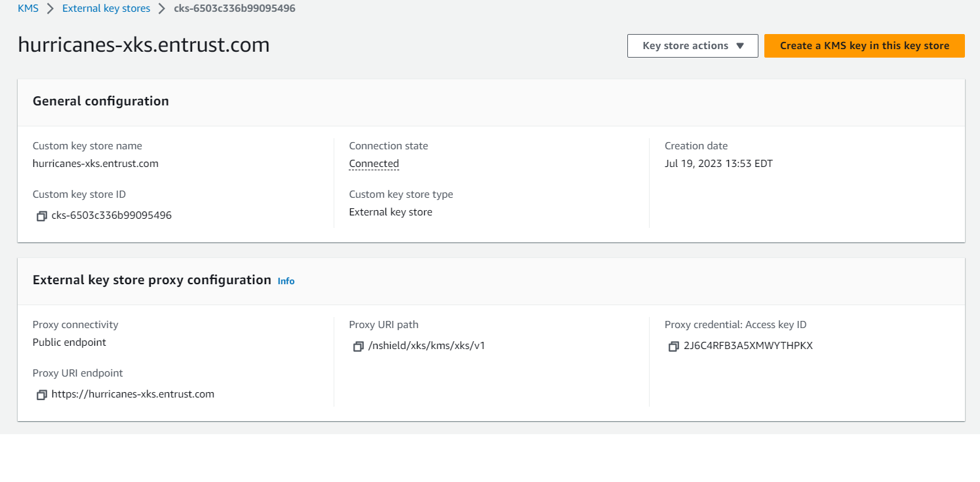Select the ID value under Custom key store ID

click(111, 215)
